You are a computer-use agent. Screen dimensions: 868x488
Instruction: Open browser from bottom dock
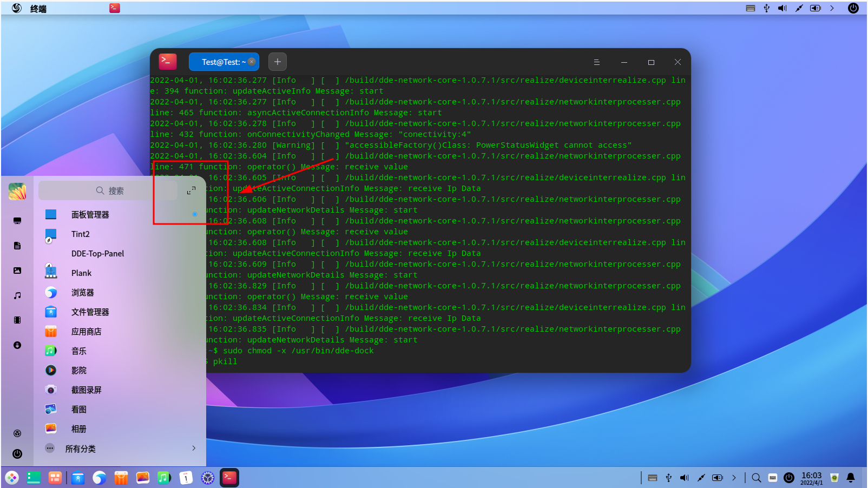pyautogui.click(x=100, y=478)
